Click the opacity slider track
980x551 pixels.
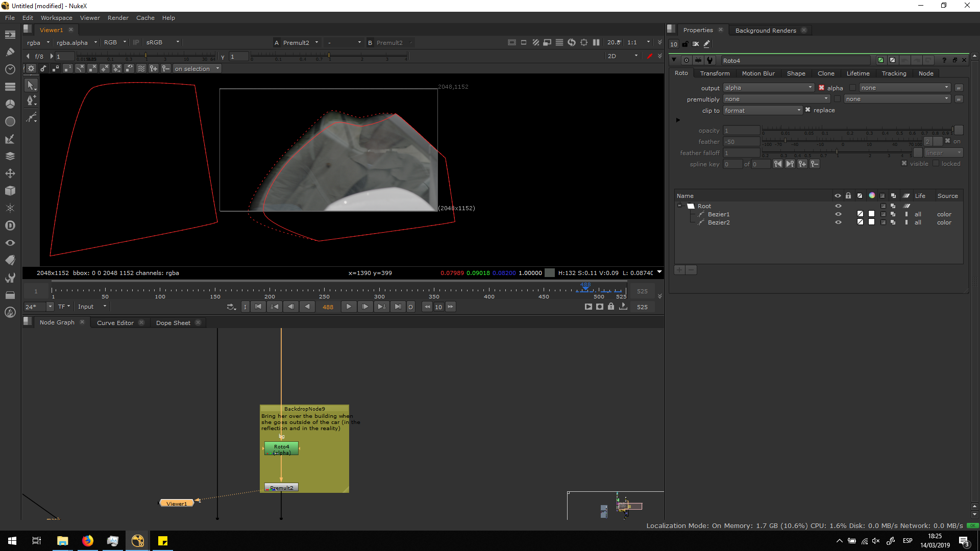click(857, 131)
